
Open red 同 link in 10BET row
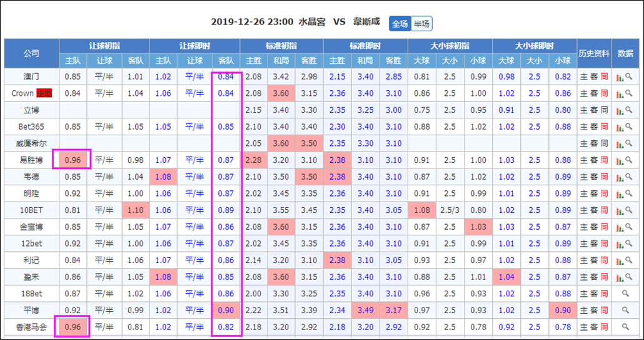click(x=604, y=210)
